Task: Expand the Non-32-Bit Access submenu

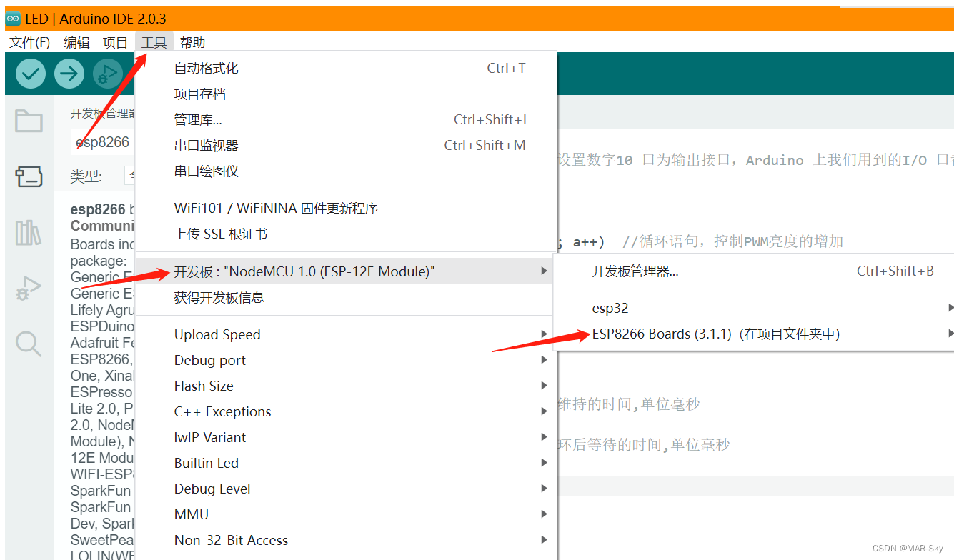Action: click(x=346, y=540)
